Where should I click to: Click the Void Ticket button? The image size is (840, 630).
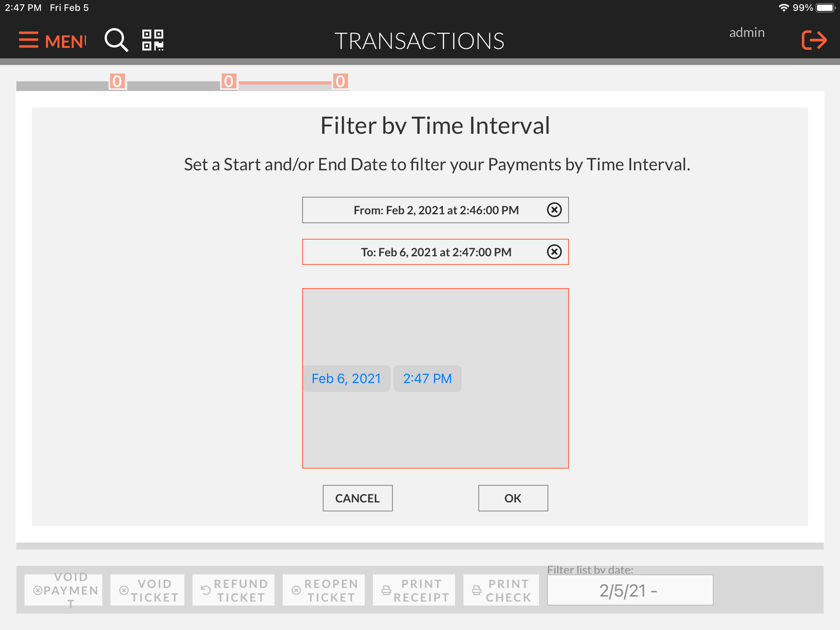tap(147, 590)
